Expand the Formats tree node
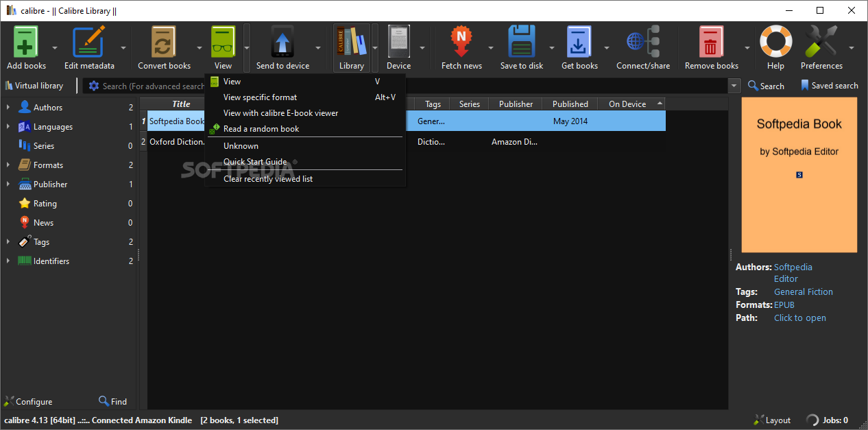The width and height of the screenshot is (868, 430). 8,165
